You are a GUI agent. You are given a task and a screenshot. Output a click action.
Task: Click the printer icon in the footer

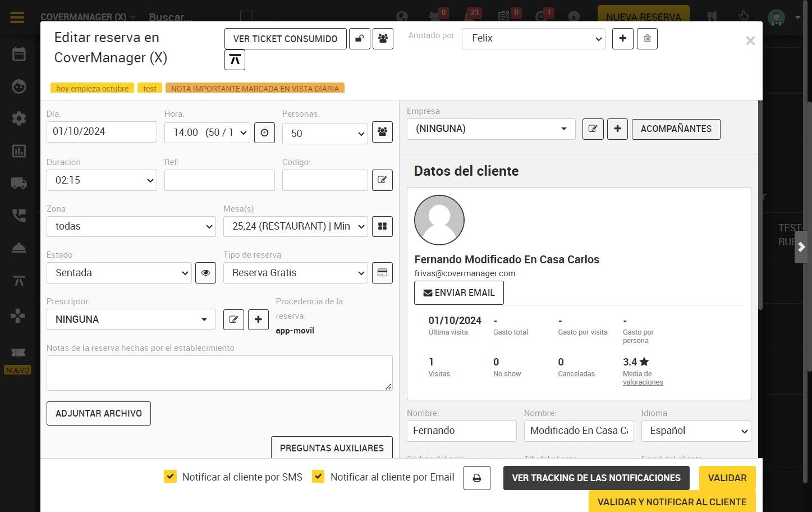pyautogui.click(x=477, y=478)
